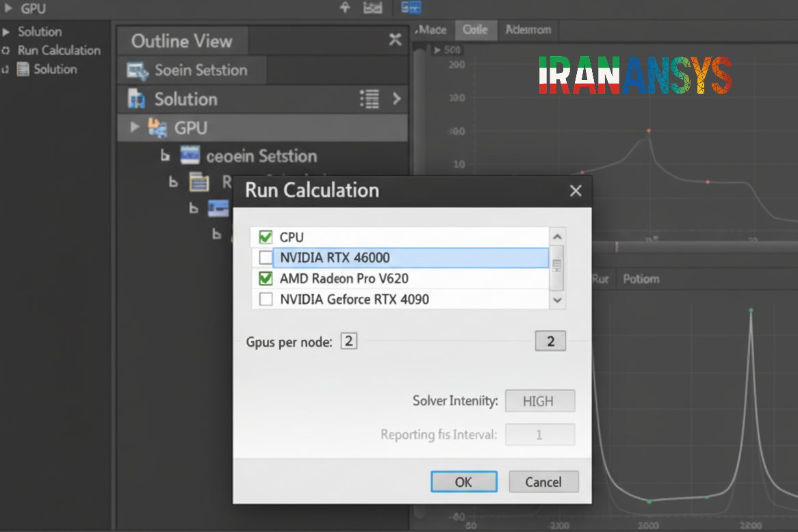Open the list view icon beside Solution
798x532 pixels.
[x=370, y=98]
